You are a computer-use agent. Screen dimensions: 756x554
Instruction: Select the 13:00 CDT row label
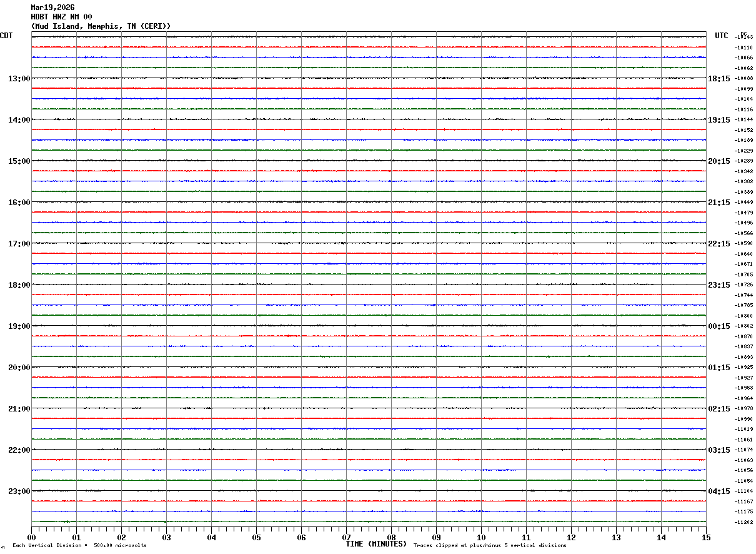(19, 79)
